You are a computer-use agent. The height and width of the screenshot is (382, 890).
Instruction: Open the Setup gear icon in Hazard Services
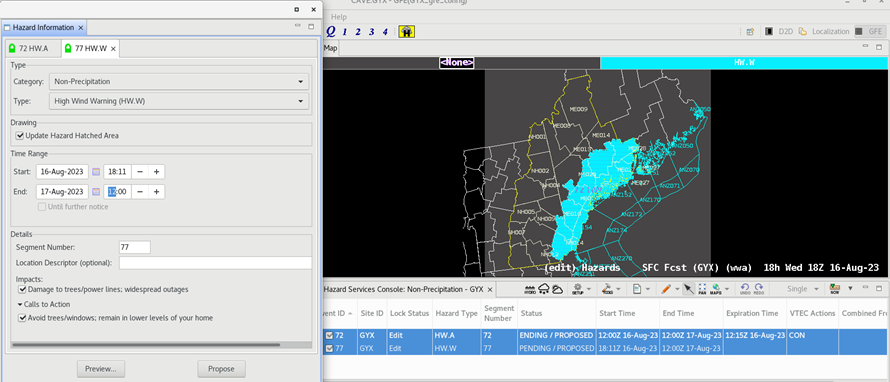578,289
